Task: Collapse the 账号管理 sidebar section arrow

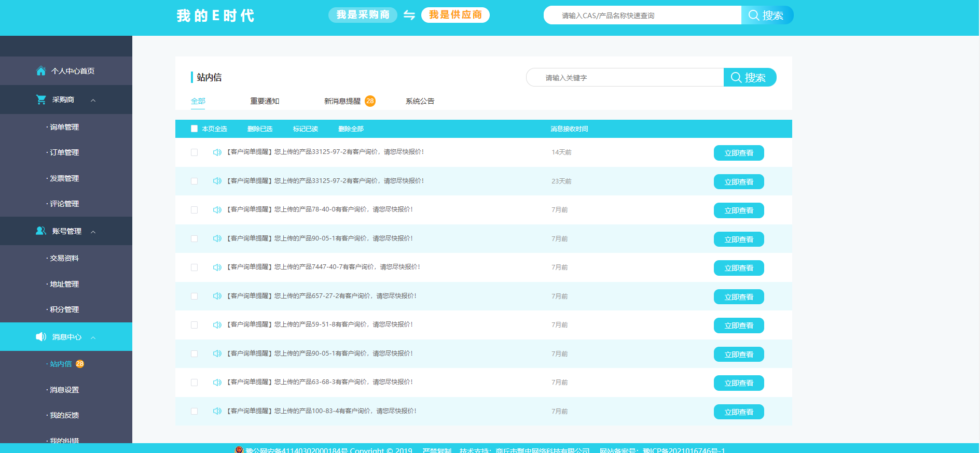Action: (x=93, y=232)
